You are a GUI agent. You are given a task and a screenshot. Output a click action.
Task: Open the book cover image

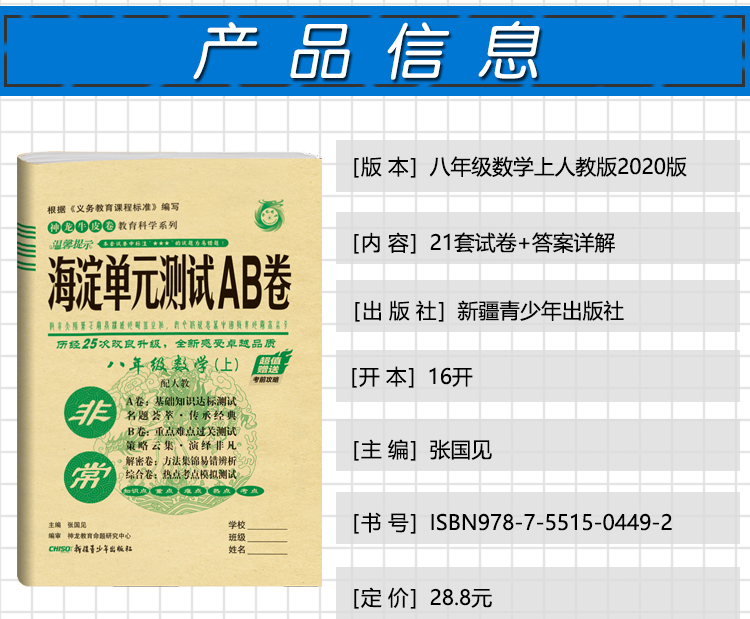coord(169,369)
